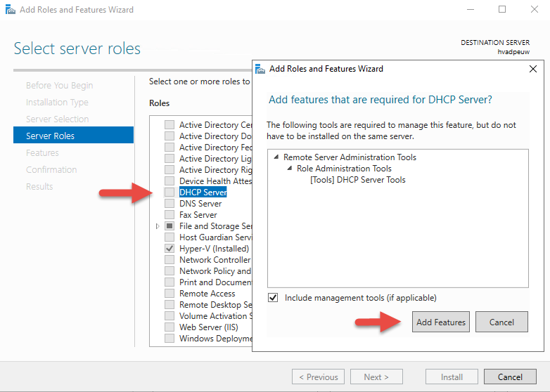Open the Confirmation step
The width and height of the screenshot is (550, 392).
pos(51,169)
